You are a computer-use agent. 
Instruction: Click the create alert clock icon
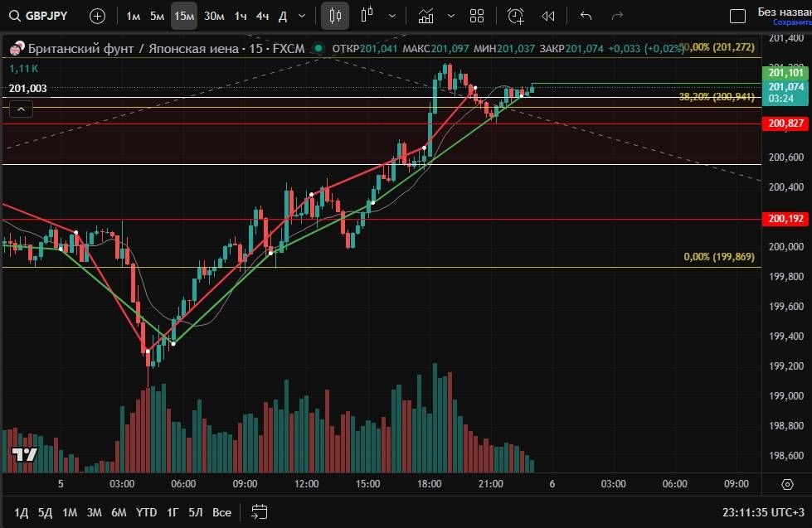(516, 16)
